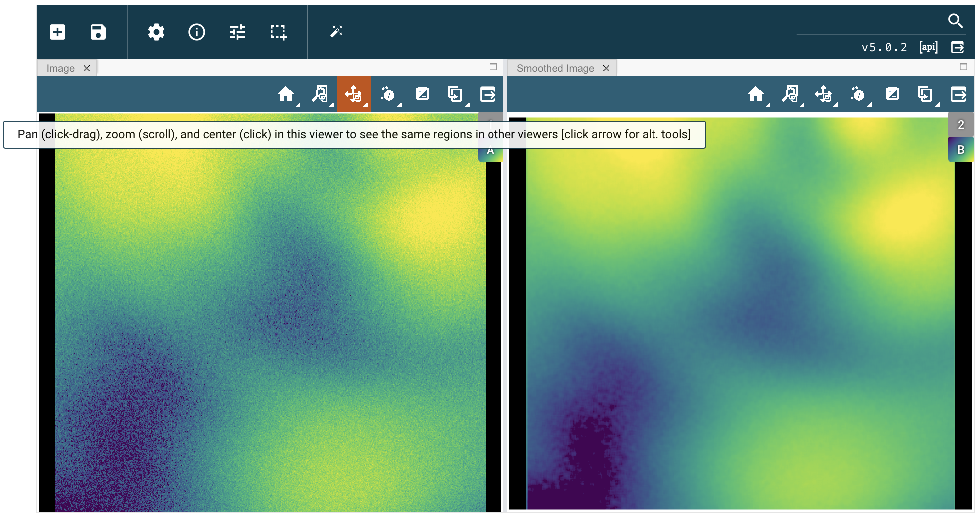This screenshot has width=980, height=516.
Task: Switch to the Smoothed Image tab
Action: pos(555,68)
